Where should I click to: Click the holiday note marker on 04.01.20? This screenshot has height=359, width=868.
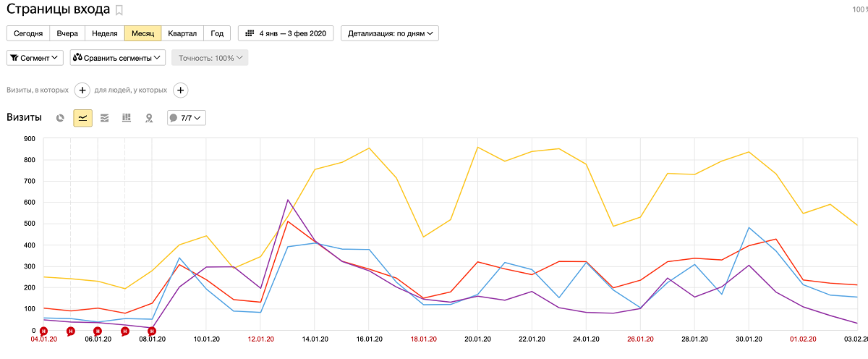pos(43,331)
